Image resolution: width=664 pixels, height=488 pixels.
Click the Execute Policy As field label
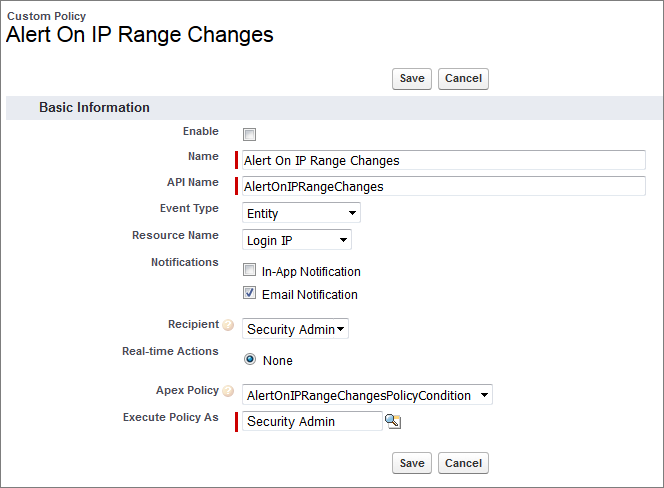[x=171, y=417]
